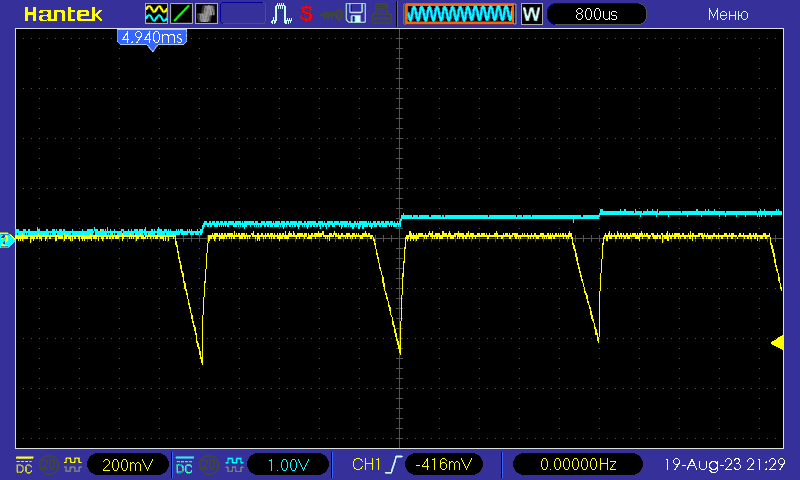800x480 pixels.
Task: Click the yellow trigger level arrow
Action: pos(778,343)
